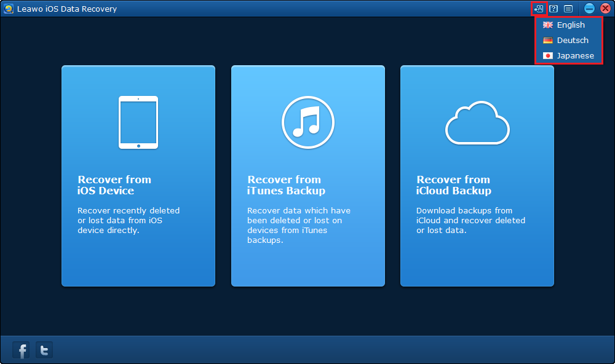Click the United Kingdom flag icon
Viewport: 615px width, 364px height.
pyautogui.click(x=548, y=25)
